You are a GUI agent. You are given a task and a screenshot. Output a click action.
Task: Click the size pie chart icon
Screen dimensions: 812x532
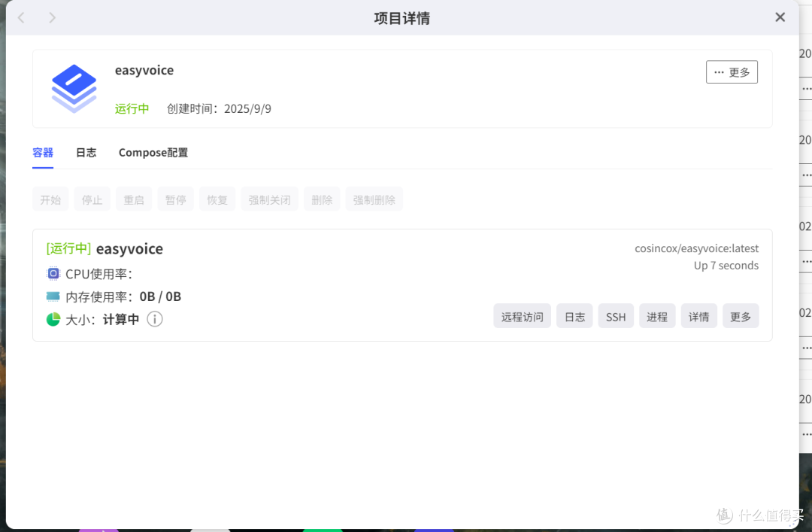(53, 319)
